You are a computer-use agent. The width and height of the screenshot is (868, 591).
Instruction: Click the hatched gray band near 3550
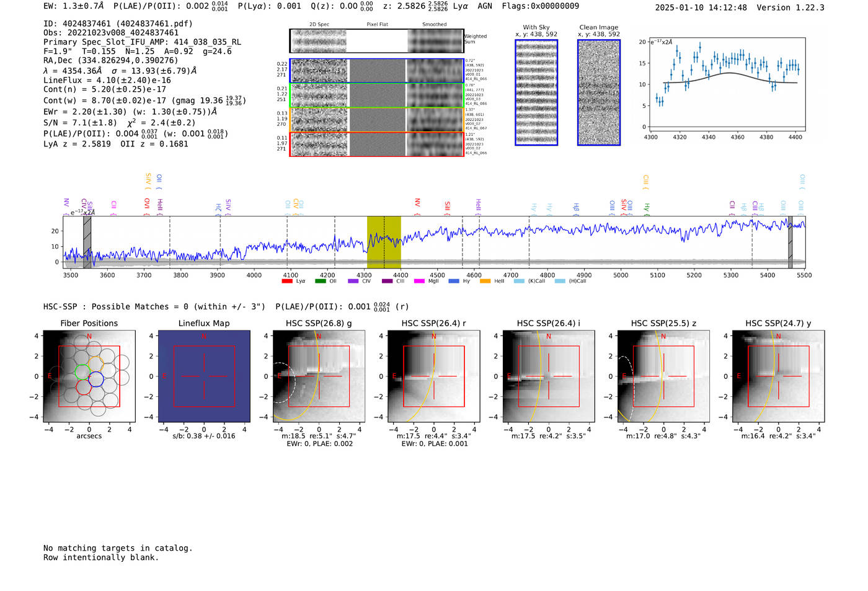(87, 242)
